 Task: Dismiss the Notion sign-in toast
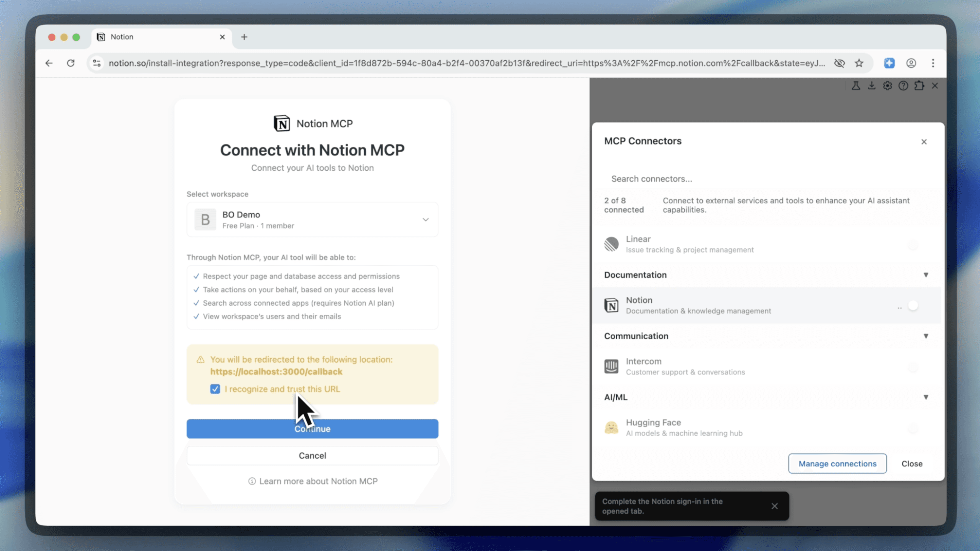click(774, 506)
